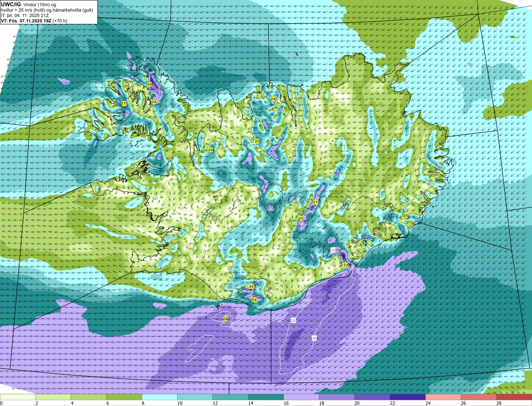Screen dimensions: 532x406
Task: Click legend scale tick label "16"
Action: pos(286,403)
